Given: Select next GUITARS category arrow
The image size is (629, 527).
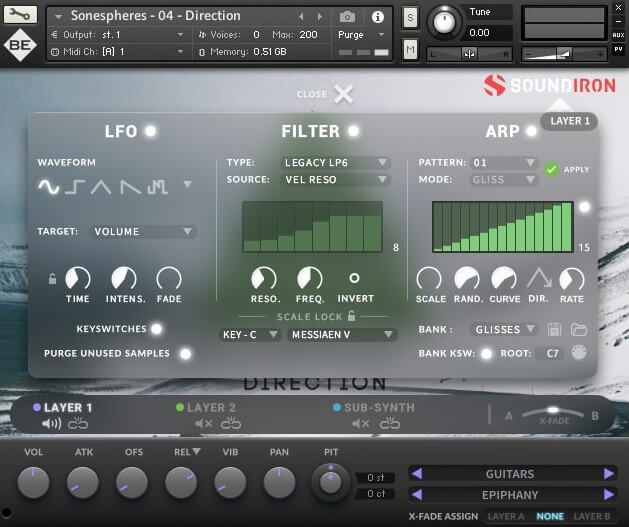Looking at the screenshot, I should (x=609, y=474).
